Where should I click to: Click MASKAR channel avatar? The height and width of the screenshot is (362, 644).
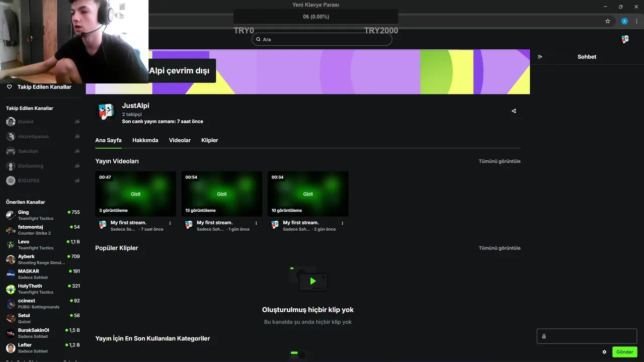click(11, 274)
